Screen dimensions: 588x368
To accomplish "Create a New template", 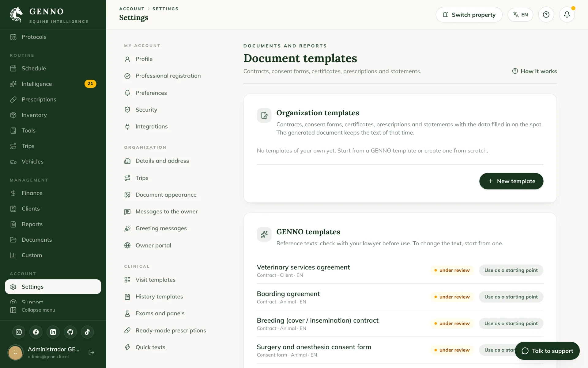I will pos(511,181).
